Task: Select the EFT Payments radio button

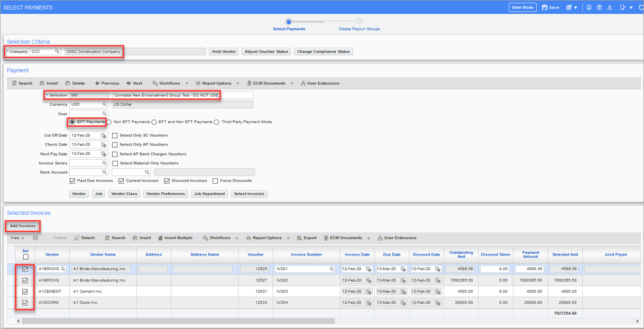Action: coord(72,122)
